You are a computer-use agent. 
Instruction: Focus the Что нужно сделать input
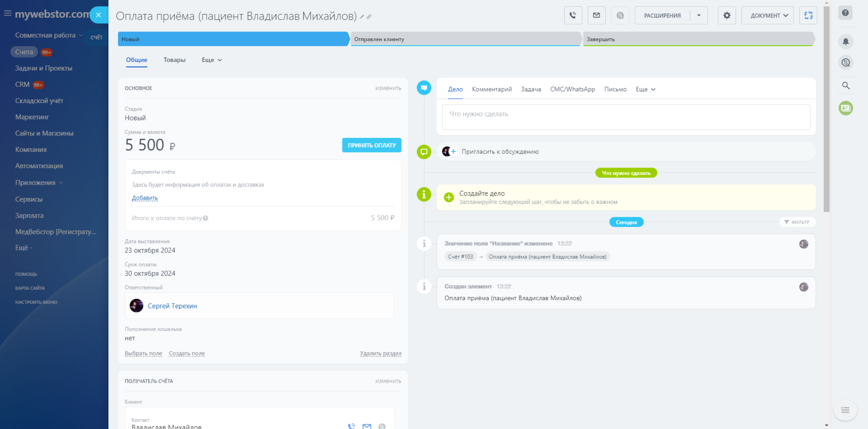(x=626, y=117)
